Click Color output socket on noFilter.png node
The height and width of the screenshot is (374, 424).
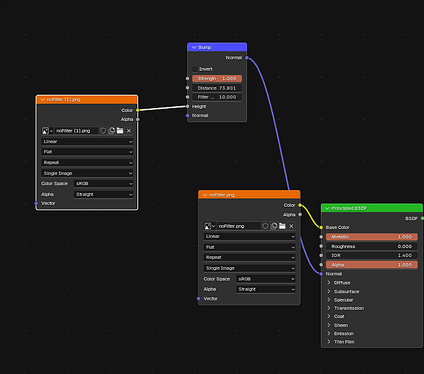tap(300, 205)
